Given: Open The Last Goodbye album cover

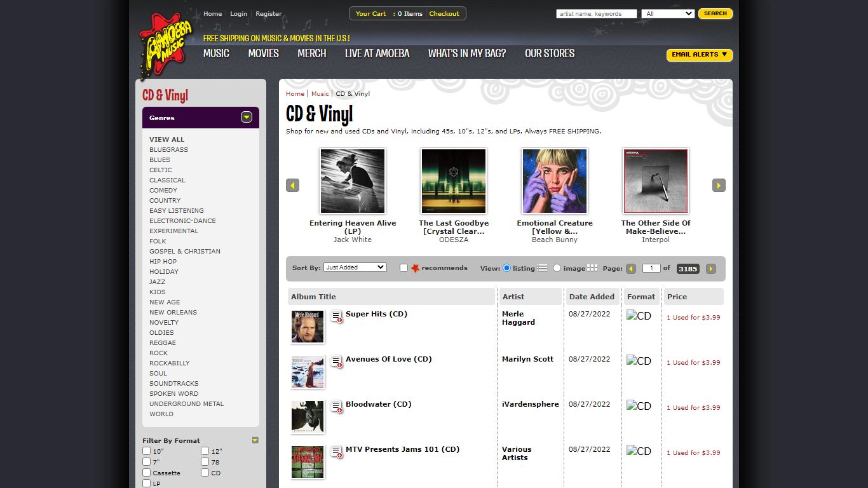Looking at the screenshot, I should 454,181.
